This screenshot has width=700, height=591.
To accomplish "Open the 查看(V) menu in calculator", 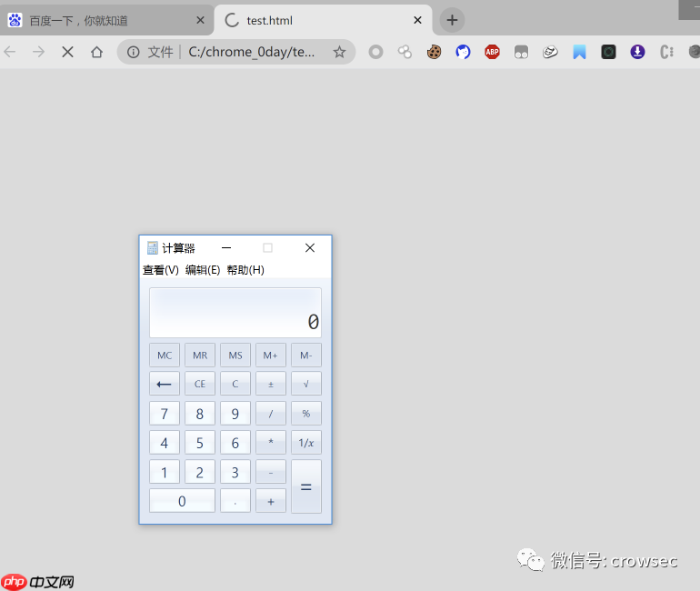I will [x=160, y=270].
